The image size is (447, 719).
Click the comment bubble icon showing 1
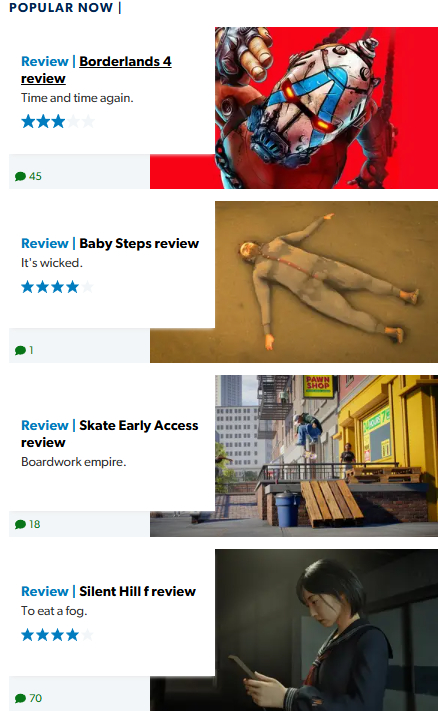coord(20,350)
